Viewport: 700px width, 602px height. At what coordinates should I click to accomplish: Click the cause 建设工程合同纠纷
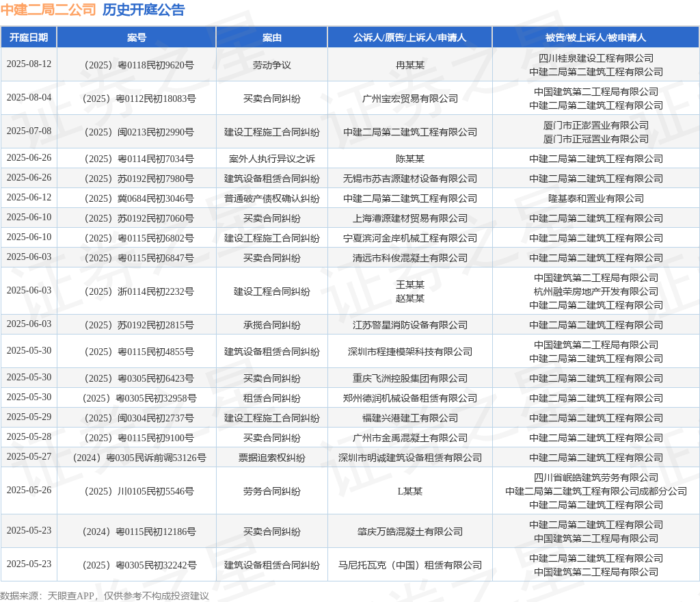[272, 291]
